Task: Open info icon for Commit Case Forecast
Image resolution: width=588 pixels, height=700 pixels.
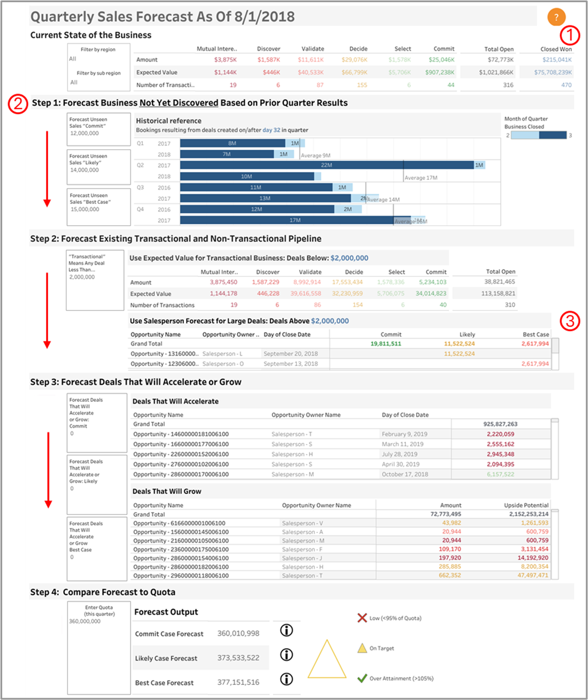Action: click(287, 630)
